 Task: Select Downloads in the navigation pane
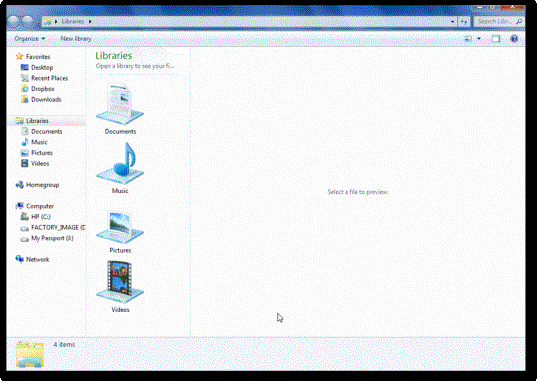(46, 99)
